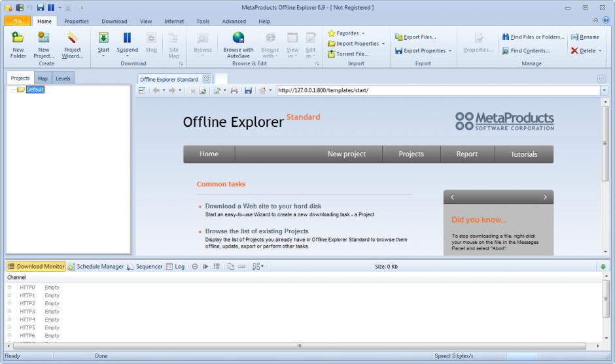Open Find Contents search

click(x=526, y=50)
